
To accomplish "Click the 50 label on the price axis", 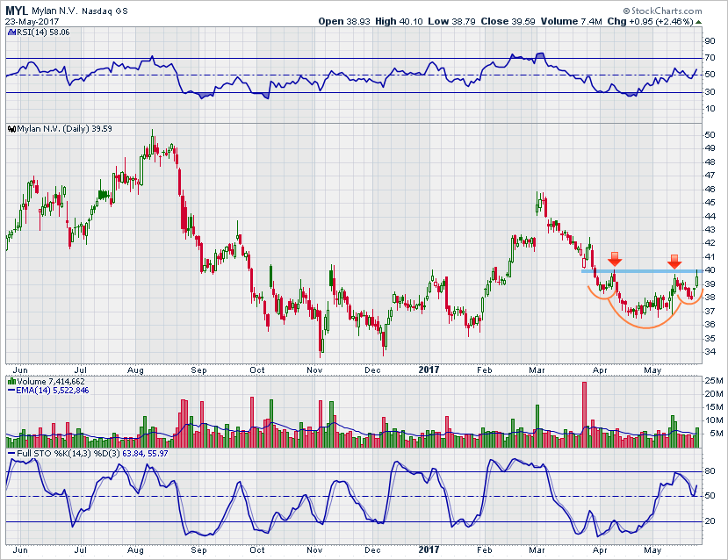I will [709, 134].
